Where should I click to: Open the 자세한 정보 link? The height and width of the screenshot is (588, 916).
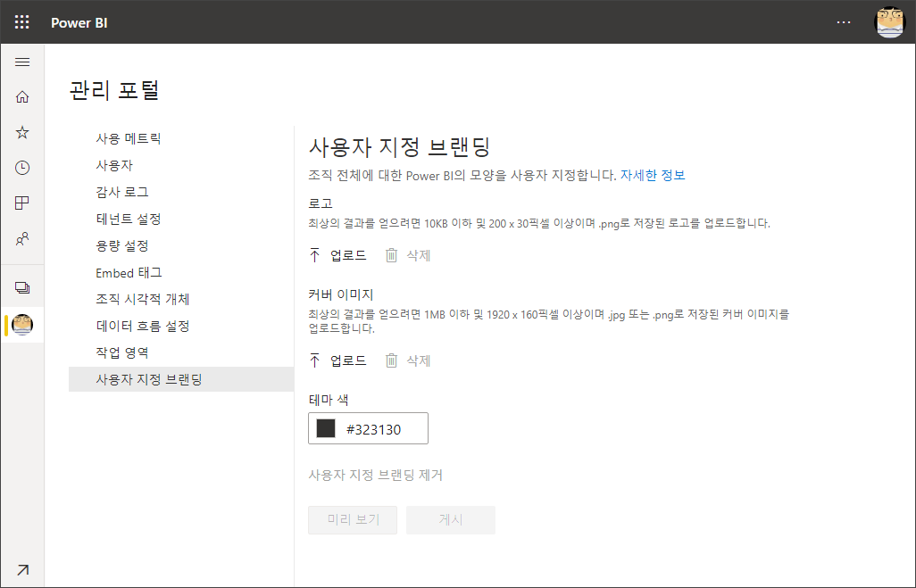pyautogui.click(x=653, y=175)
